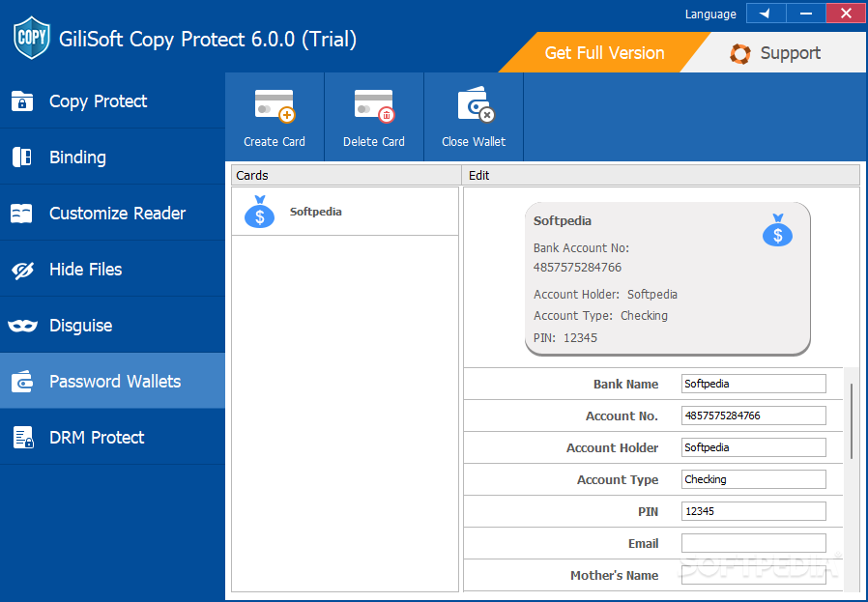This screenshot has height=602, width=868.
Task: Open the Support page label
Action: tap(791, 53)
